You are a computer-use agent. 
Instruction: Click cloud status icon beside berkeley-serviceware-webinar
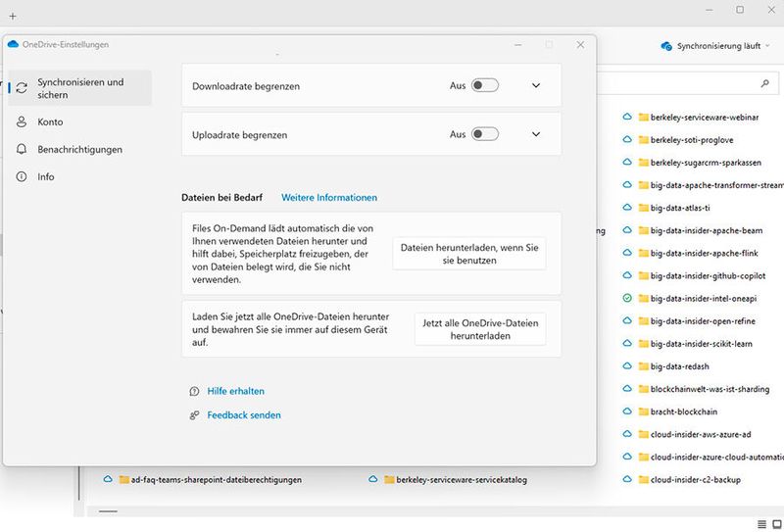tap(627, 117)
